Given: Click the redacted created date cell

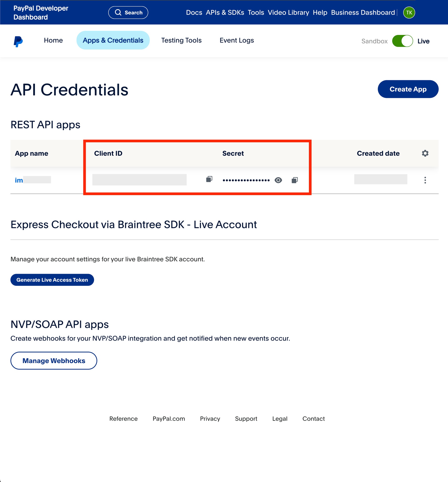Looking at the screenshot, I should (x=381, y=179).
